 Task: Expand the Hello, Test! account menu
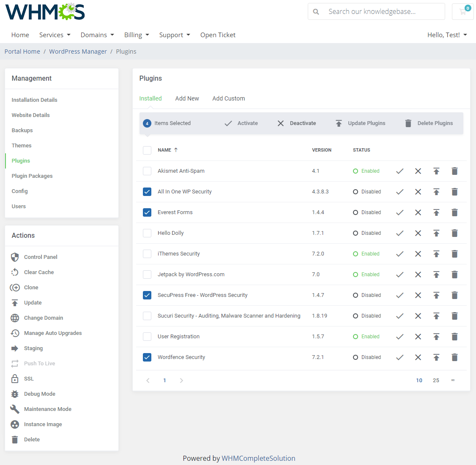[x=447, y=35]
